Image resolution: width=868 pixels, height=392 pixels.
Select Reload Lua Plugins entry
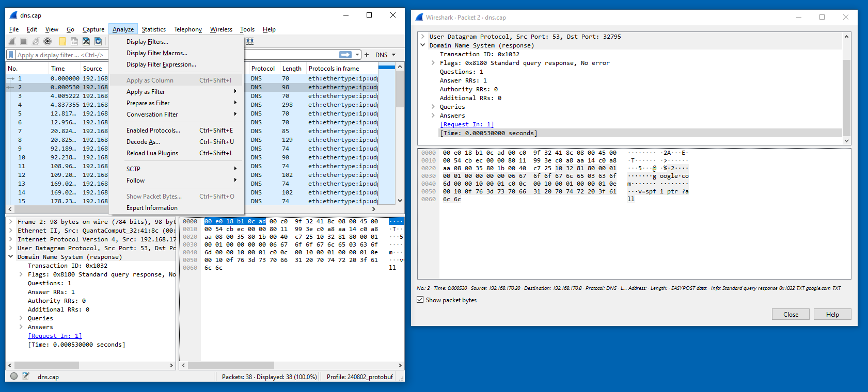(176, 153)
